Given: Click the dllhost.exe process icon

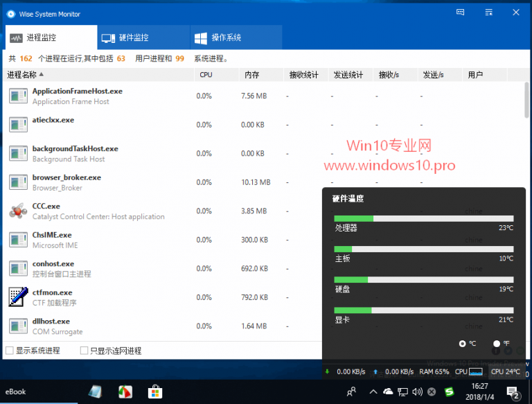Looking at the screenshot, I should click(18, 326).
